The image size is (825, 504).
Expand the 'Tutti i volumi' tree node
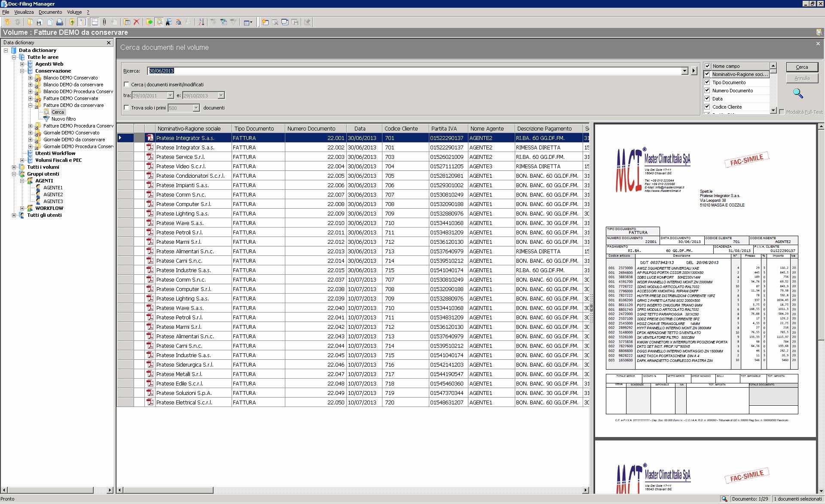tap(14, 167)
